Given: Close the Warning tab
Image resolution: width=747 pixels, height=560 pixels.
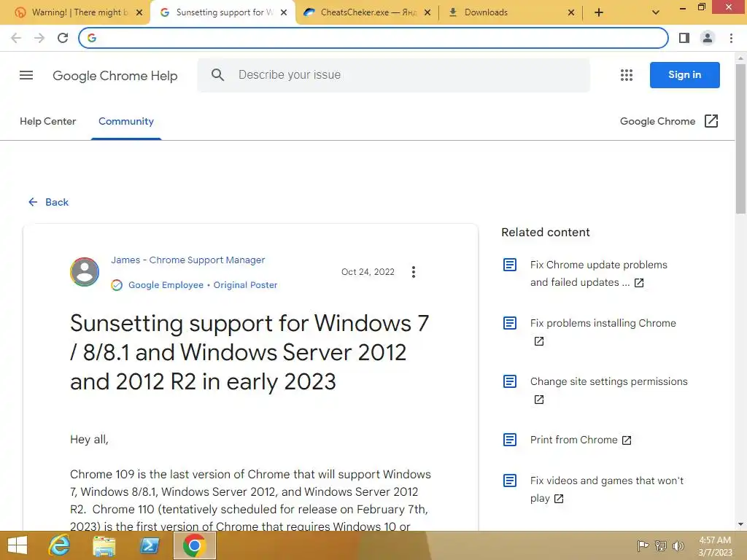Looking at the screenshot, I should [139, 13].
